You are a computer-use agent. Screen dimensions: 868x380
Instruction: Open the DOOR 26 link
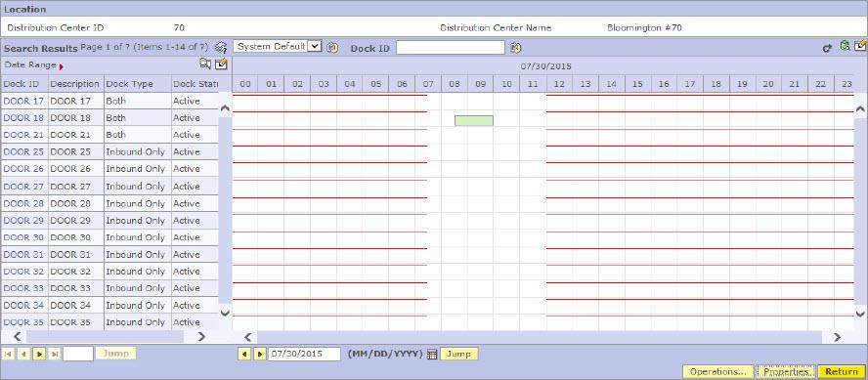[x=23, y=169]
